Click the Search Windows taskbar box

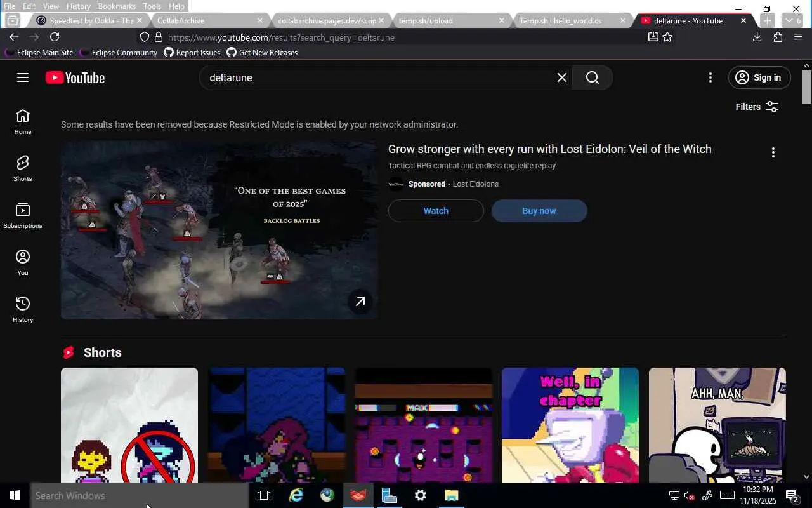(140, 495)
